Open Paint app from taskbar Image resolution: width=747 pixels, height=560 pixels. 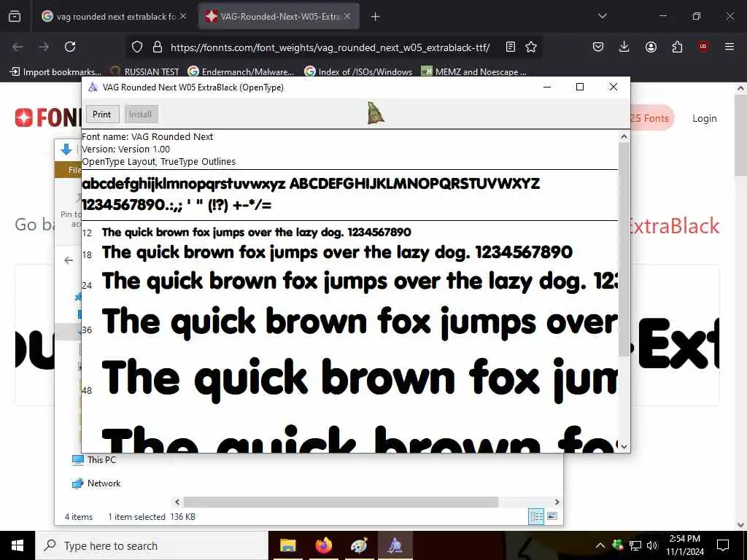[359, 545]
